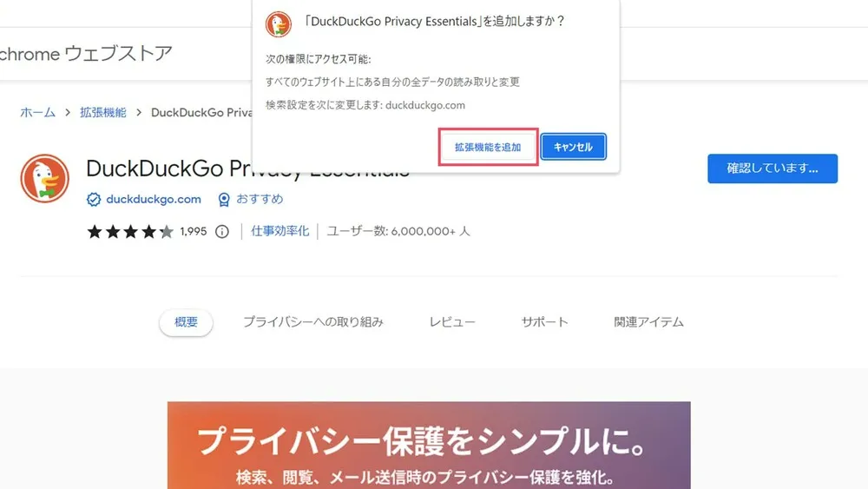
Task: Click the すべてのウェブサイト上 data permission line
Action: click(392, 82)
